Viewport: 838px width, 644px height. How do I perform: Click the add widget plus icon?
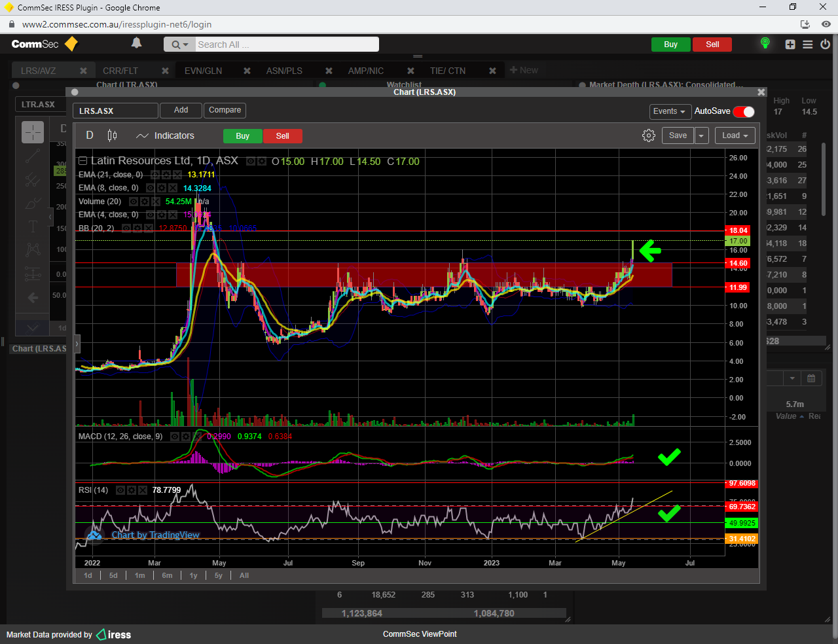(x=790, y=45)
